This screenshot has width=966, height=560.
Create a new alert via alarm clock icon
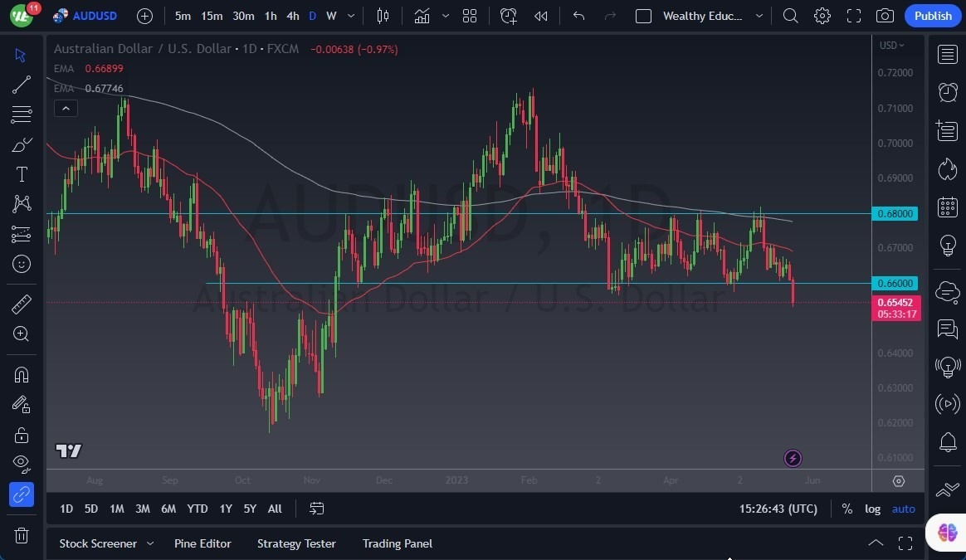(509, 15)
